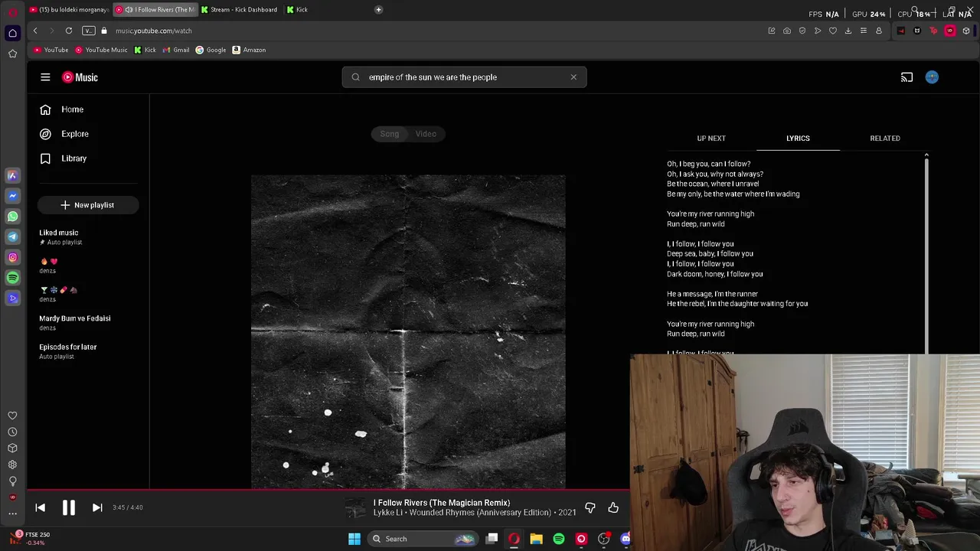Open the Gmail bookmark
Screen dimensions: 980x551
(176, 50)
